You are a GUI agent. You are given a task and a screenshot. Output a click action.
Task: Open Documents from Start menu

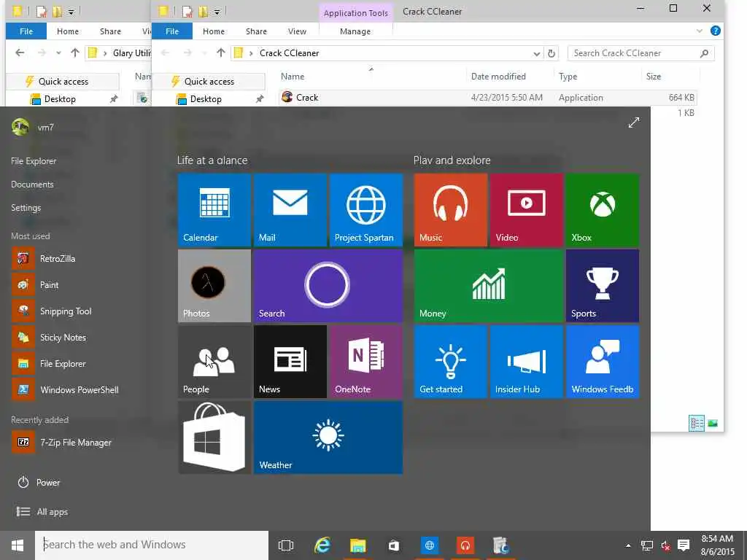point(32,184)
